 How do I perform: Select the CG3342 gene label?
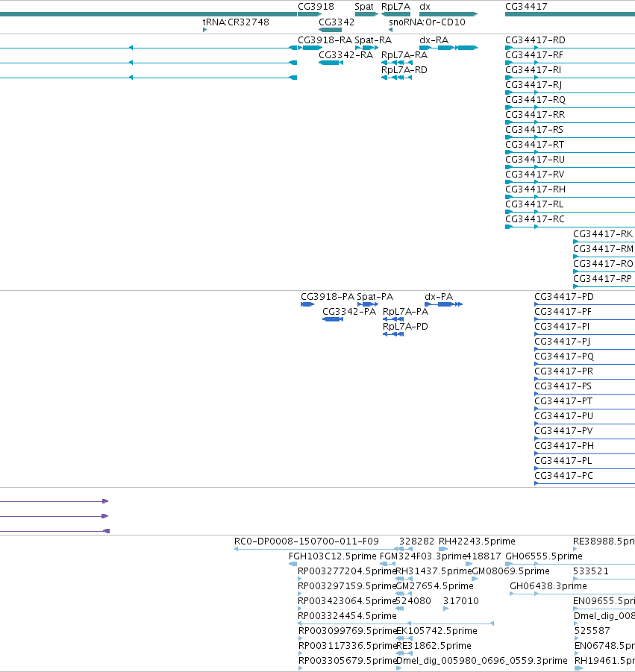coord(337,22)
